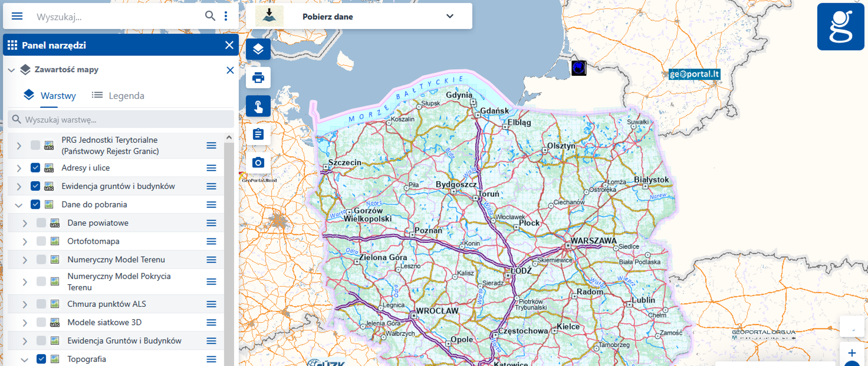The height and width of the screenshot is (366, 868).
Task: Open options menu for Ortofotomapa layer
Action: 211,241
